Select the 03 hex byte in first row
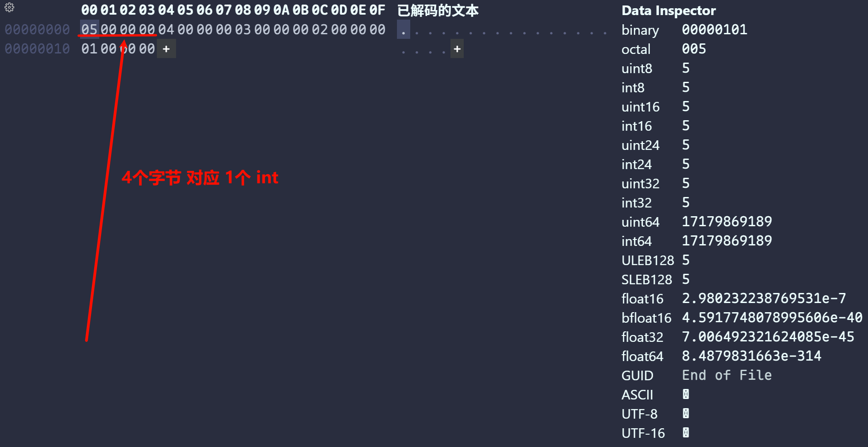This screenshot has width=868, height=447. 243,30
